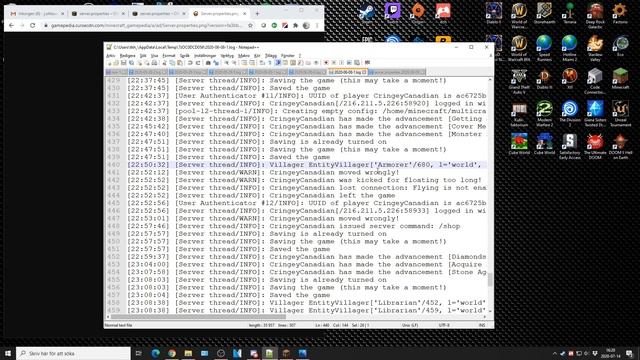Click the Open file icon in Notepad++ toolbar

coord(116,63)
